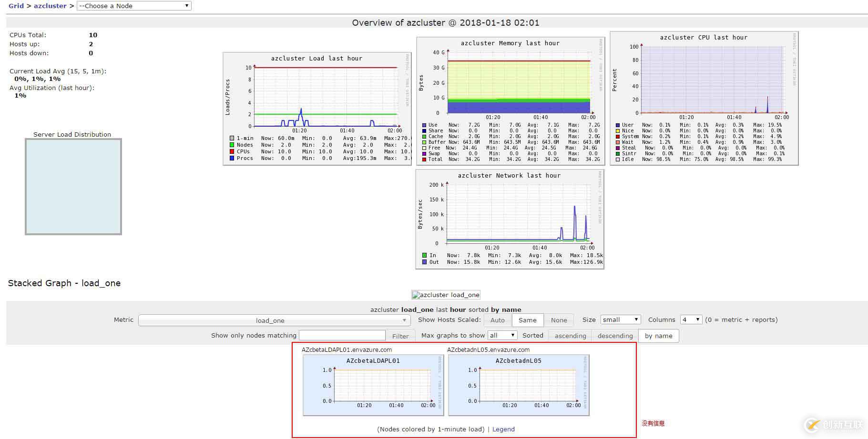Open the azcluster Load last hour graph
Viewport: 868px width, 439px height.
coord(317,109)
